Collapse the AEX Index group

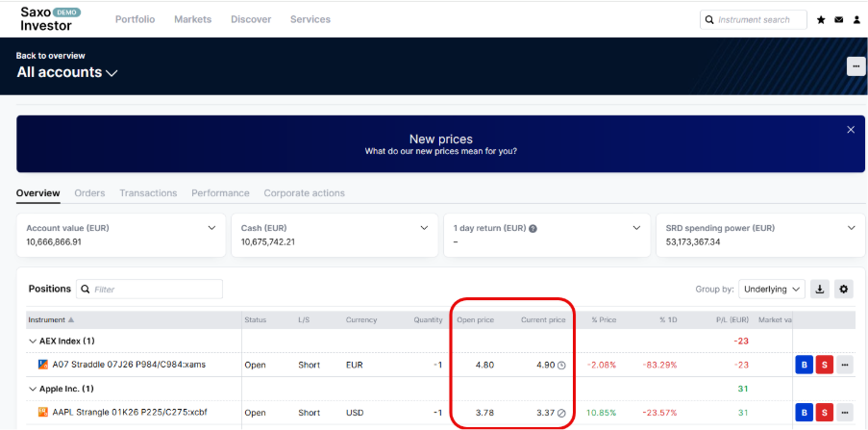point(33,341)
